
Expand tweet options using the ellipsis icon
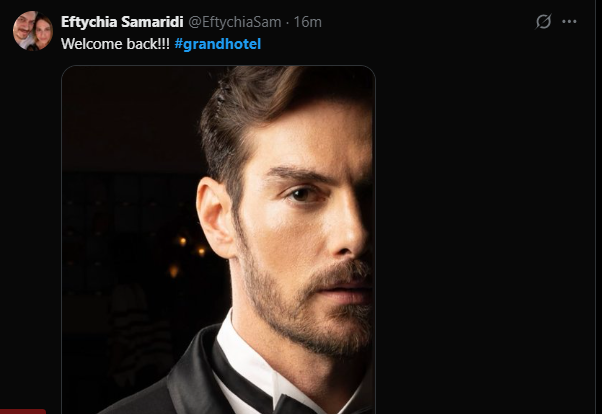tap(570, 21)
